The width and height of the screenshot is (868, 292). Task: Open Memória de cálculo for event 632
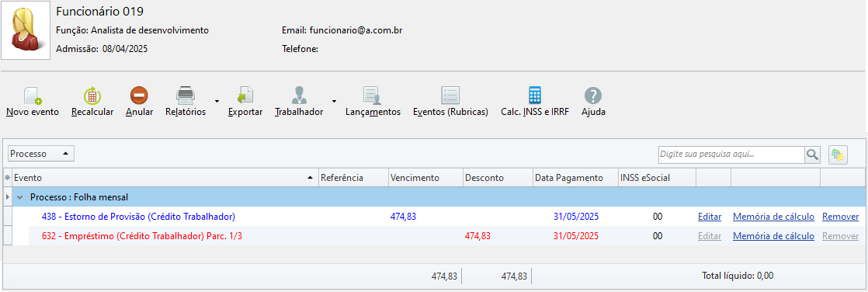click(x=773, y=236)
